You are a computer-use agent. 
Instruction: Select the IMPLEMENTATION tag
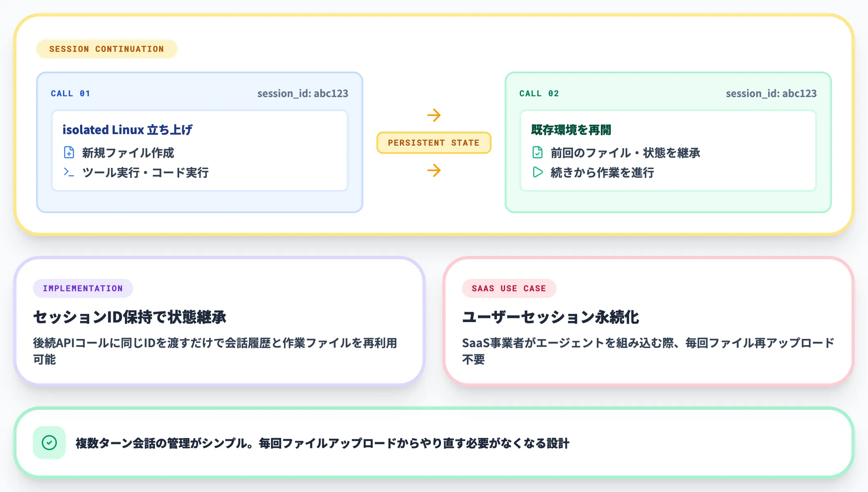pos(83,288)
